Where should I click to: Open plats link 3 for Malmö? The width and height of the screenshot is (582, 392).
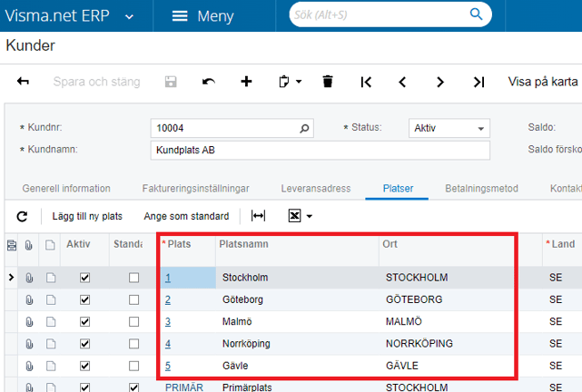[168, 321]
